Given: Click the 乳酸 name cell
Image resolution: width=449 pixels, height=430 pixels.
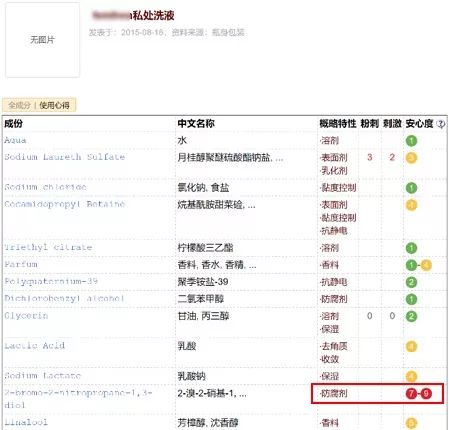Looking at the screenshot, I should coord(187,346).
